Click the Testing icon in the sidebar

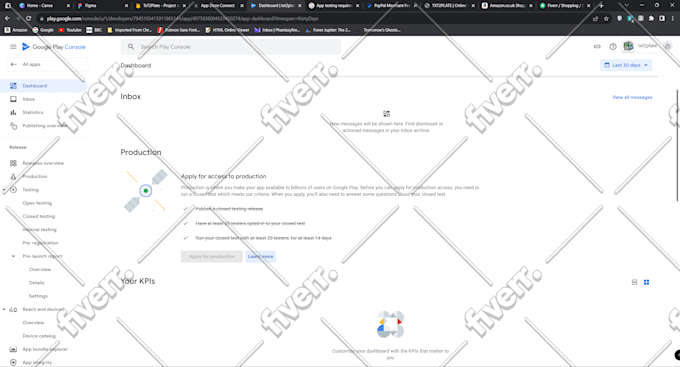(x=13, y=190)
